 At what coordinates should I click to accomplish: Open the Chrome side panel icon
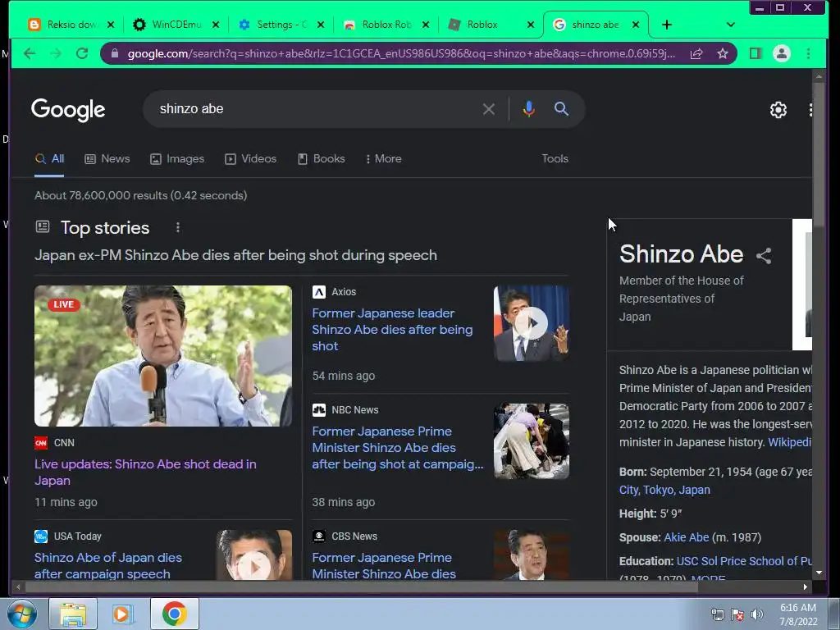tap(756, 53)
